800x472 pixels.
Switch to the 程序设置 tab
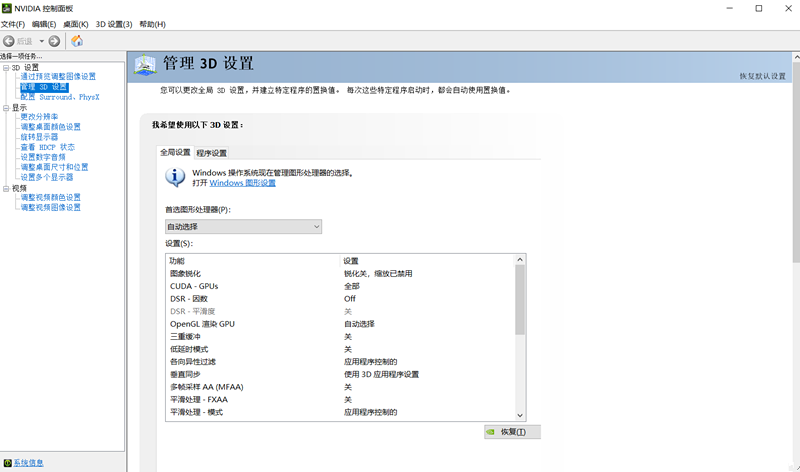(x=211, y=153)
